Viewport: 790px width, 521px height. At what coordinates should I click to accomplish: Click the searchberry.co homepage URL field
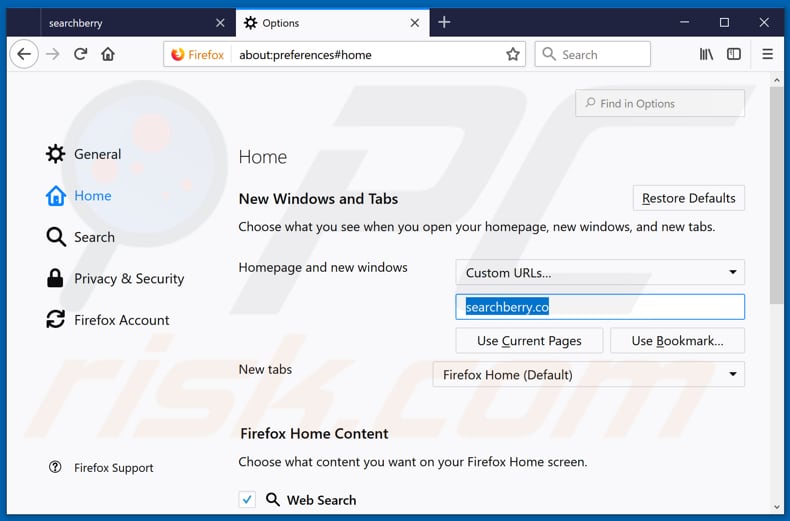click(600, 307)
